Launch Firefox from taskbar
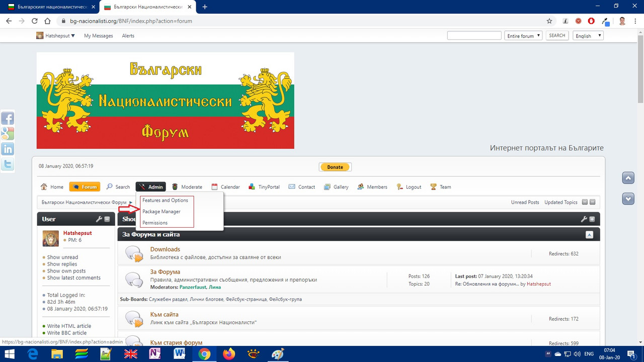The image size is (644, 362). point(229,354)
